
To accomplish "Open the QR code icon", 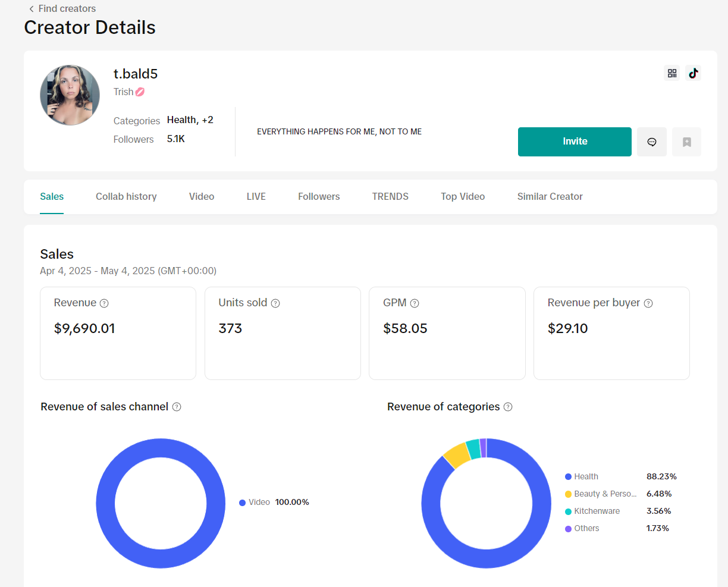I will point(672,73).
